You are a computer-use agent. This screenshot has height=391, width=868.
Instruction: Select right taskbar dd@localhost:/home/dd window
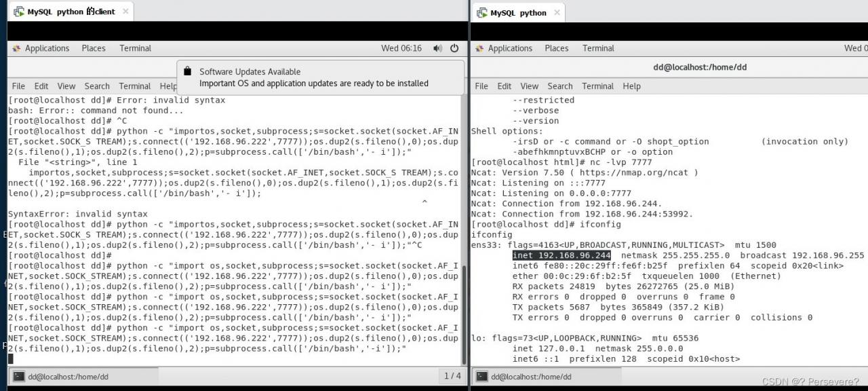click(547, 376)
